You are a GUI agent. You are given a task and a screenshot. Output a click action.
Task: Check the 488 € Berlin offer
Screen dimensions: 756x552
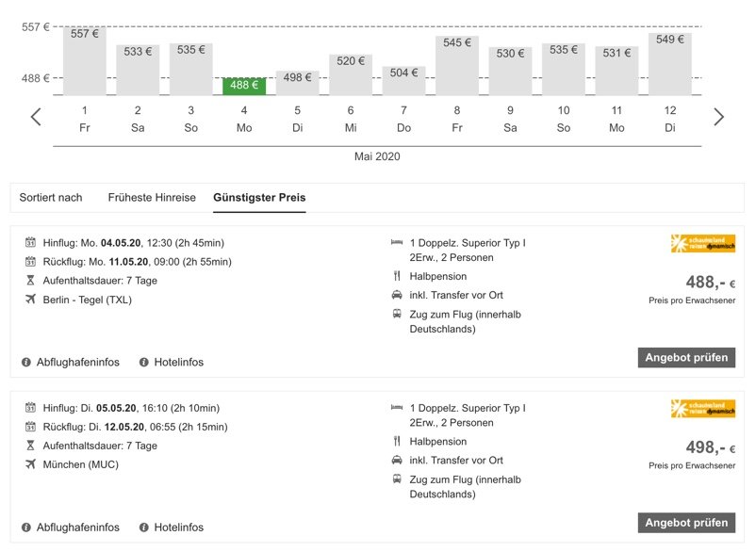point(686,358)
